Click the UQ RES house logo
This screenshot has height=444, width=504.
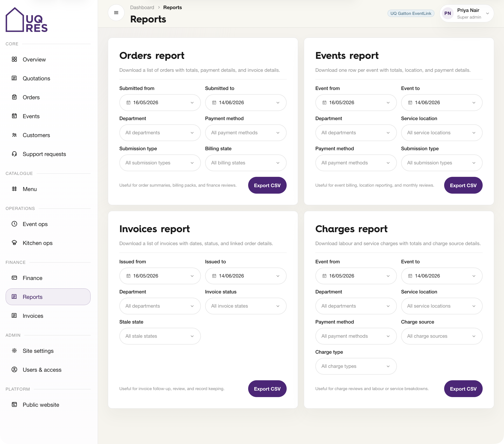tap(26, 20)
